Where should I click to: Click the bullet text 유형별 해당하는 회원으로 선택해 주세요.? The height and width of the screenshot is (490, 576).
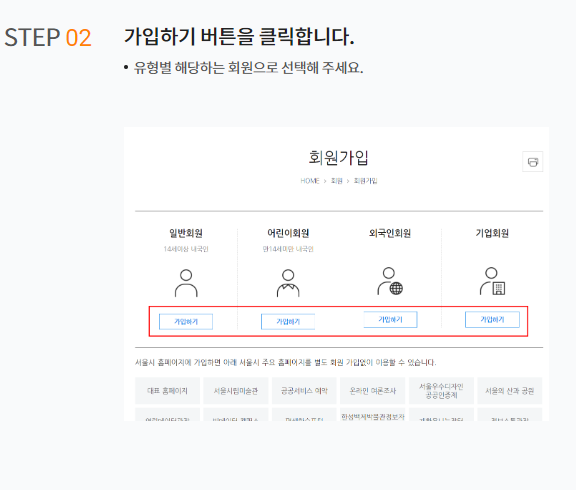(x=248, y=68)
